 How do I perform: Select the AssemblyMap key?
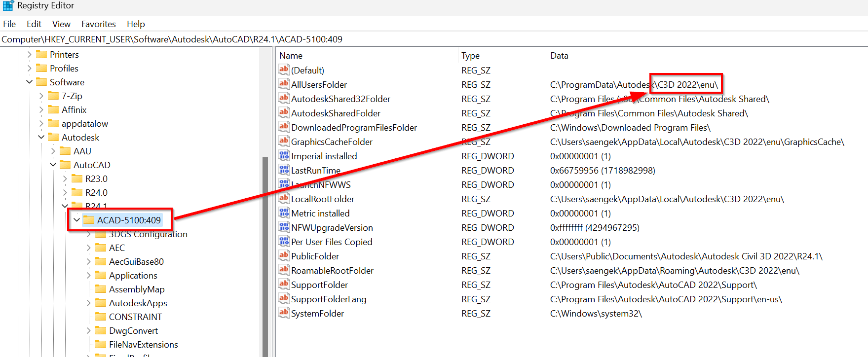137,289
